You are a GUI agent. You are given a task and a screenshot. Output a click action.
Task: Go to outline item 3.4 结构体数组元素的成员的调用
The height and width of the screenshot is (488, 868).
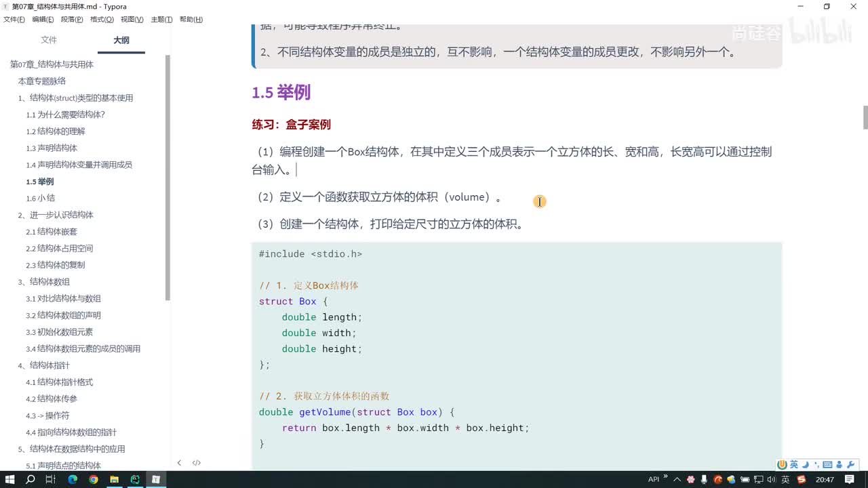point(83,349)
